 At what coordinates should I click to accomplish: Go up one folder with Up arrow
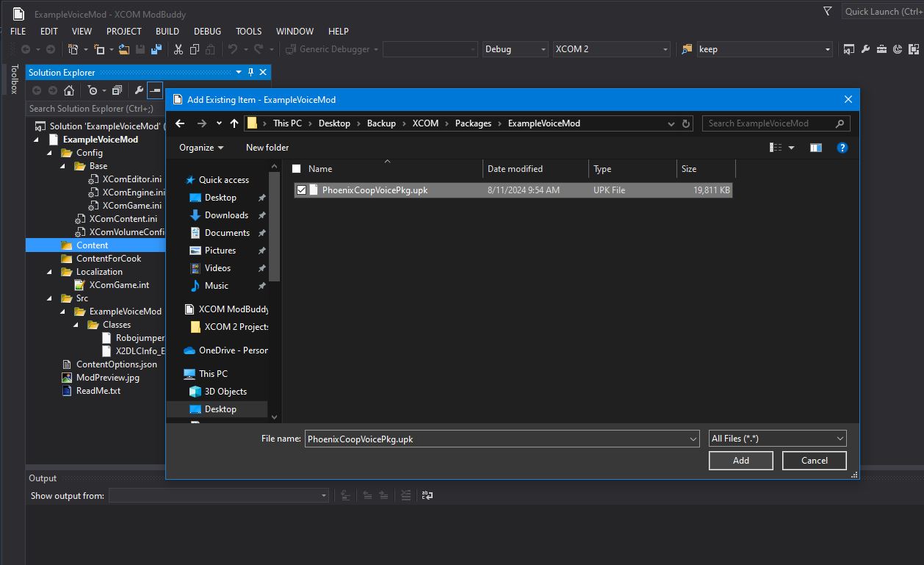pyautogui.click(x=234, y=123)
